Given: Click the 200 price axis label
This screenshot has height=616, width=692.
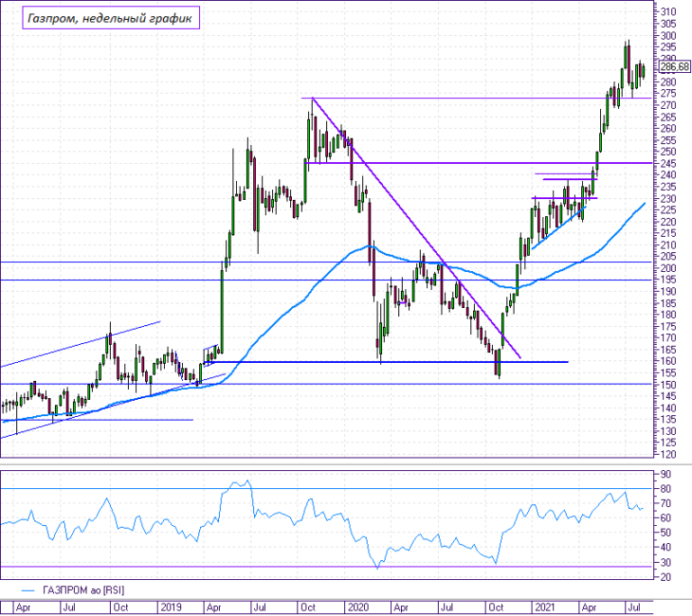Looking at the screenshot, I should click(x=667, y=268).
